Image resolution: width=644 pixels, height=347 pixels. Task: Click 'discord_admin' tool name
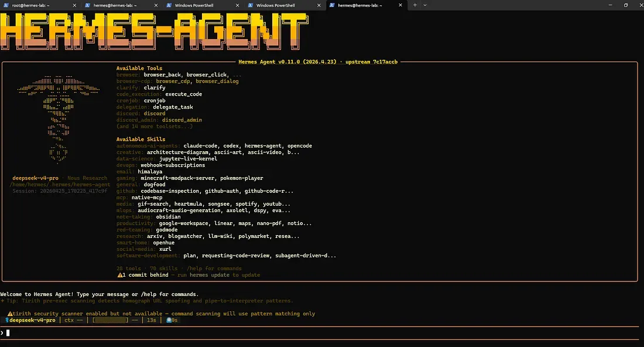[x=182, y=120]
